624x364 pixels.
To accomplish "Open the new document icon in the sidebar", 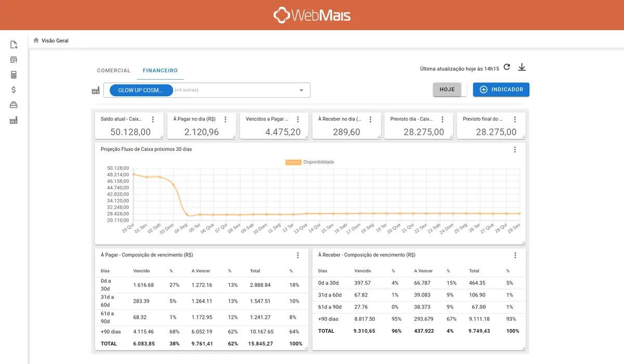I will point(14,45).
